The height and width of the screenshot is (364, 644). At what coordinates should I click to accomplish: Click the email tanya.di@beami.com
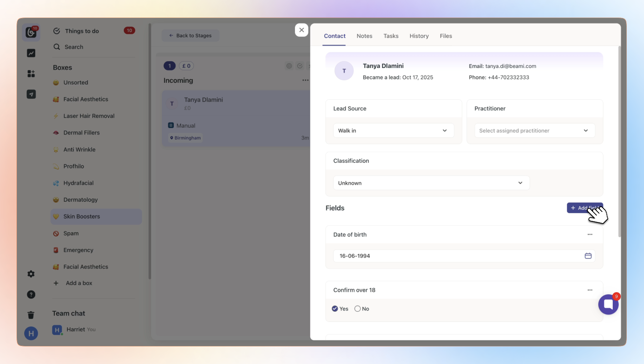click(511, 66)
